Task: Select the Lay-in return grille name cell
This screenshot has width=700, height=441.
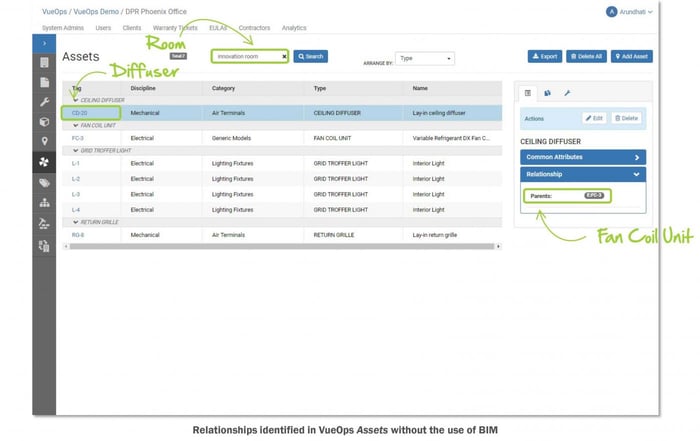Action: [435, 235]
